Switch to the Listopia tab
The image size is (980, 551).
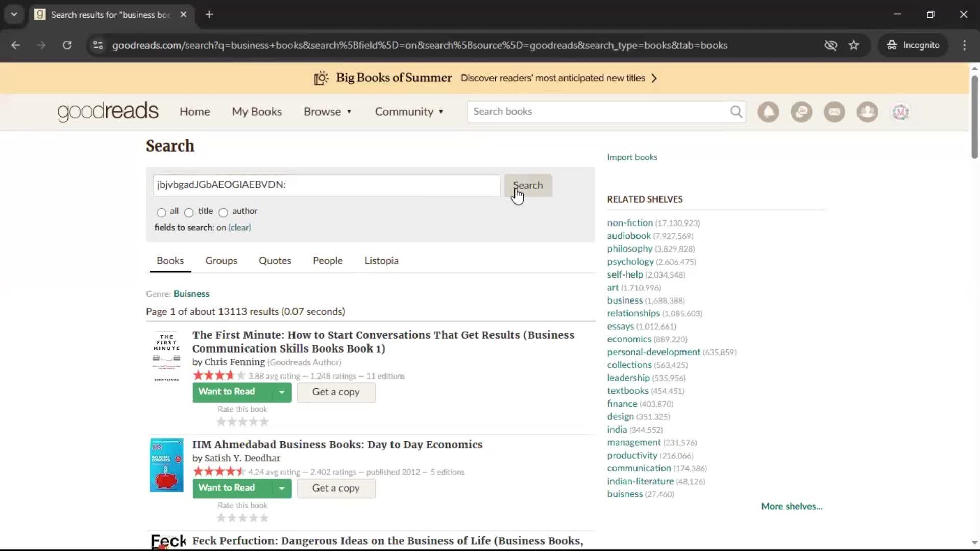click(381, 261)
